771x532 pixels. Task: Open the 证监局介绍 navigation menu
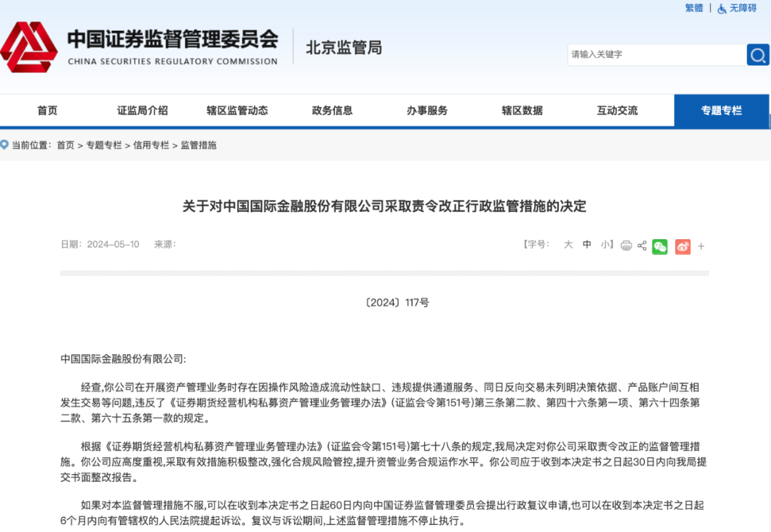pos(142,111)
